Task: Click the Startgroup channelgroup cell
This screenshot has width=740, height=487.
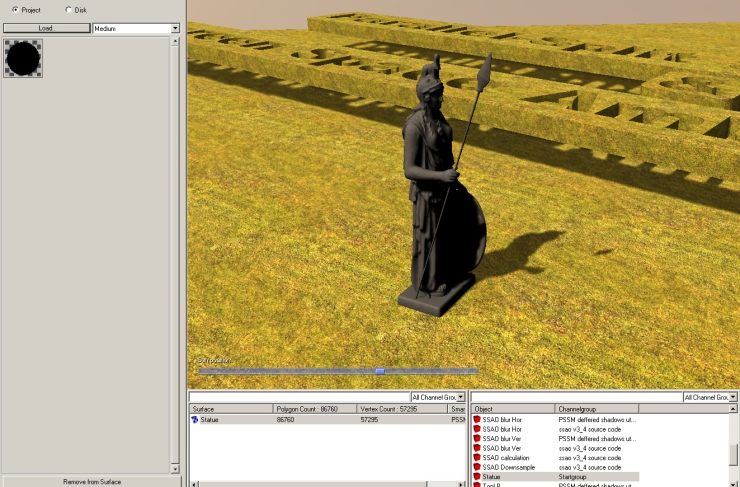Action: point(572,477)
